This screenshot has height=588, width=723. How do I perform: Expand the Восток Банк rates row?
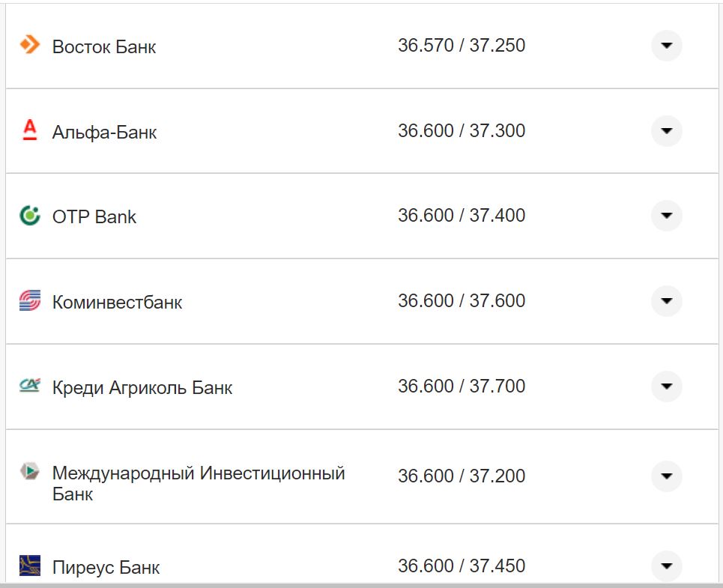[x=666, y=46]
